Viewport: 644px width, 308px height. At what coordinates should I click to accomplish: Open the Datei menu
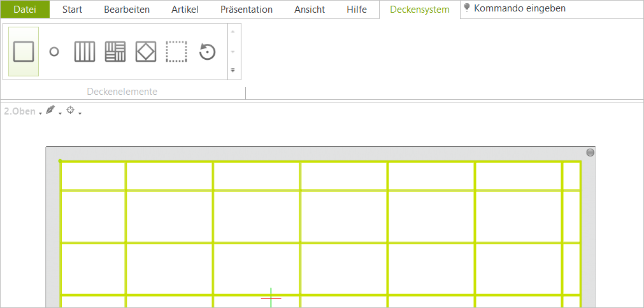pyautogui.click(x=25, y=10)
